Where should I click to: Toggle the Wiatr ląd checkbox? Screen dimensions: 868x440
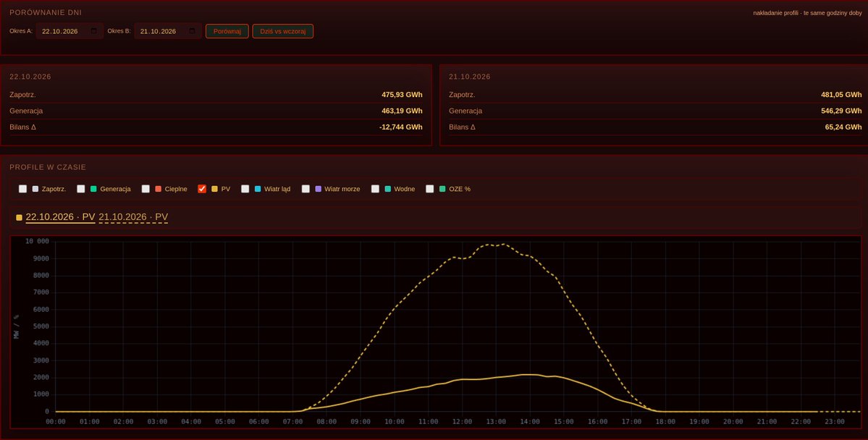point(245,189)
